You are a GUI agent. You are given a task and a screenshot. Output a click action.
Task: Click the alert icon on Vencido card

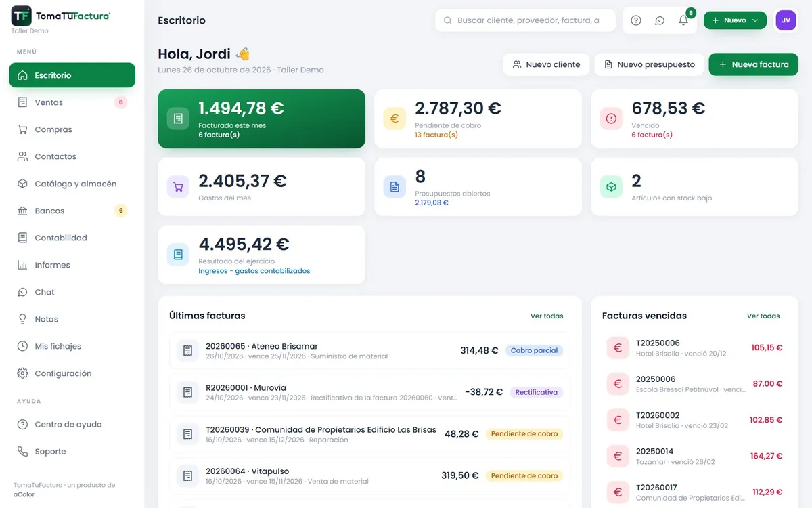(611, 119)
